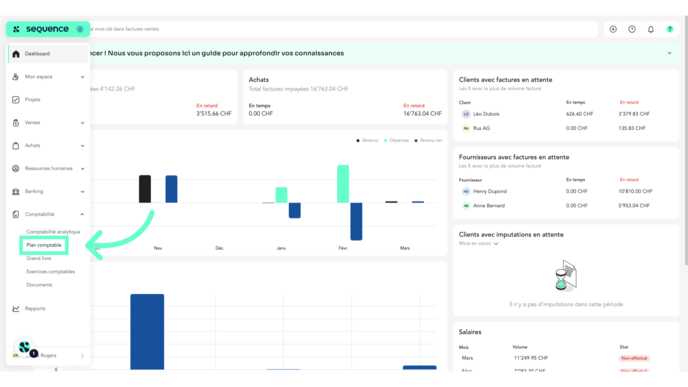Collapse the Comptabilité chevron
Screen dimensions: 688x387
[x=82, y=214]
